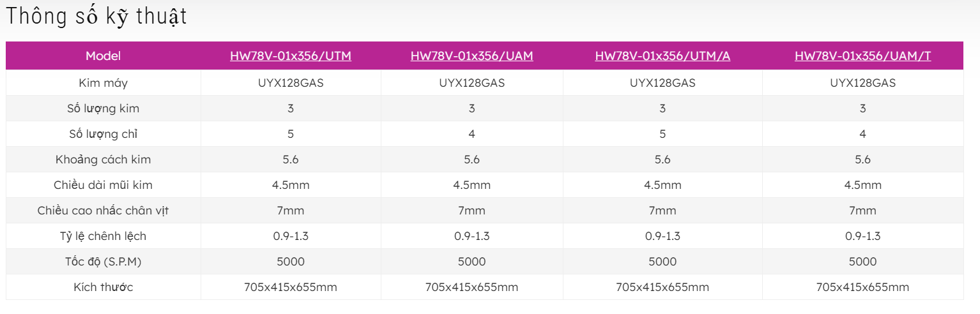Click 705x415x655mm in the UAM column
980x314 pixels.
tap(471, 287)
